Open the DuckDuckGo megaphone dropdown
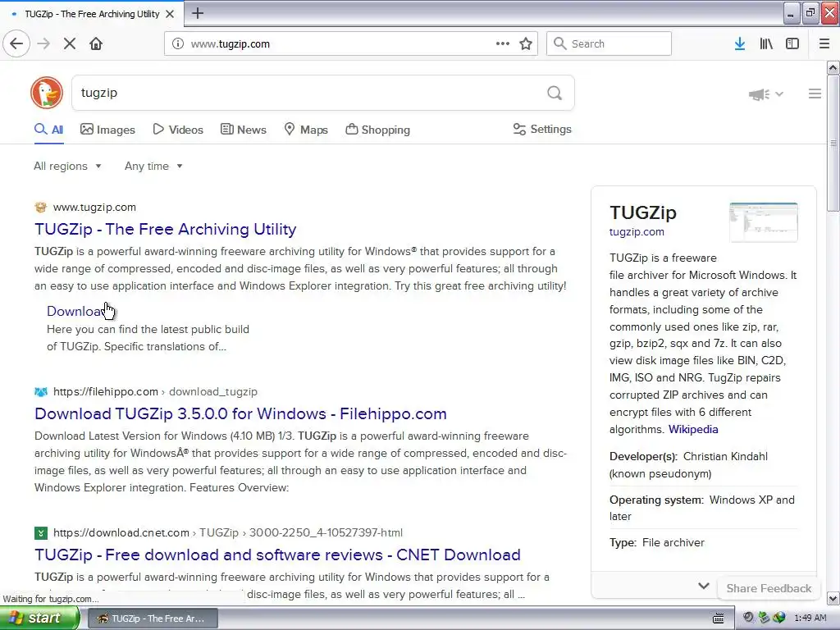The image size is (840, 630). 766,94
